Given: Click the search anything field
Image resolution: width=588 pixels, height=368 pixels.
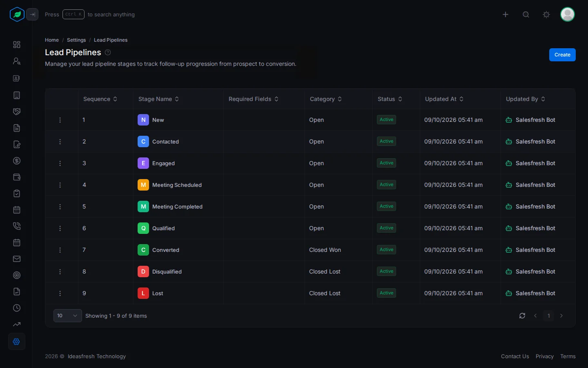Looking at the screenshot, I should [x=90, y=14].
